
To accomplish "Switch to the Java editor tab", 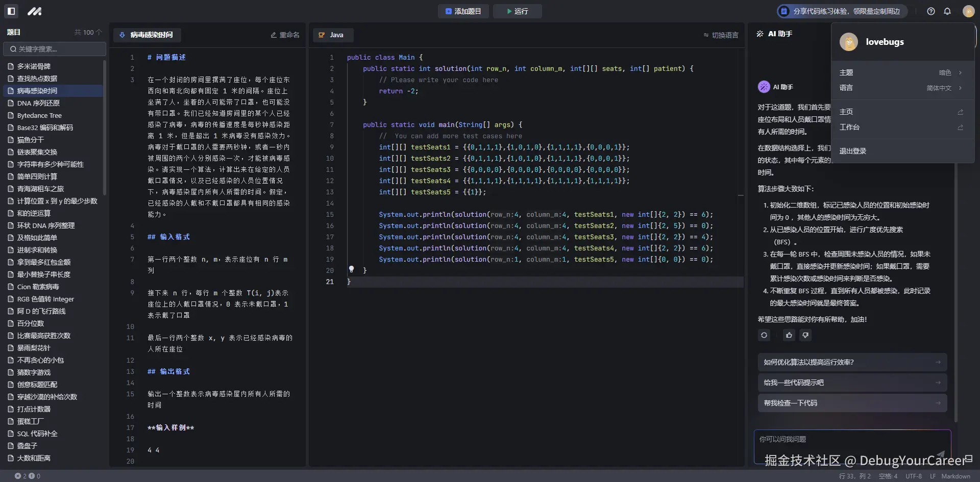I will (x=333, y=35).
